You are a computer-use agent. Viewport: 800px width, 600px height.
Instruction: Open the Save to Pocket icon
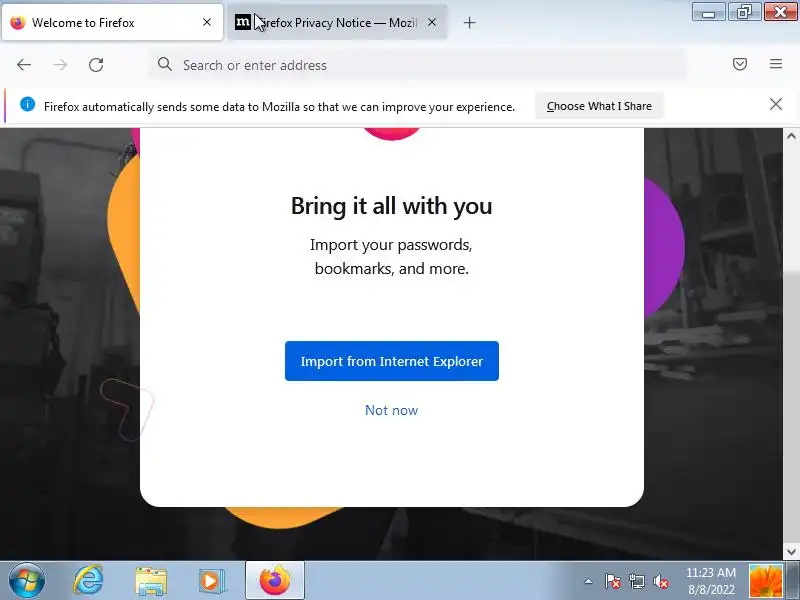coord(740,64)
